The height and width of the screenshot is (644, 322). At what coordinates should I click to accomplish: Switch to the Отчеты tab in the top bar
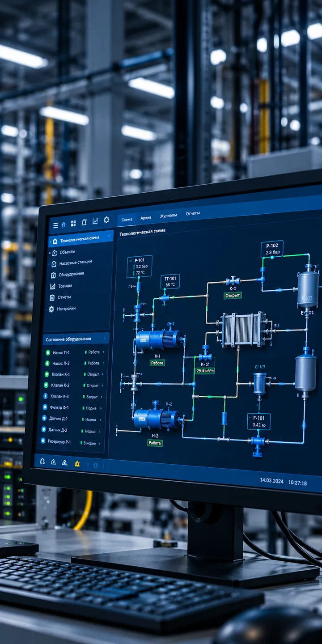click(193, 213)
